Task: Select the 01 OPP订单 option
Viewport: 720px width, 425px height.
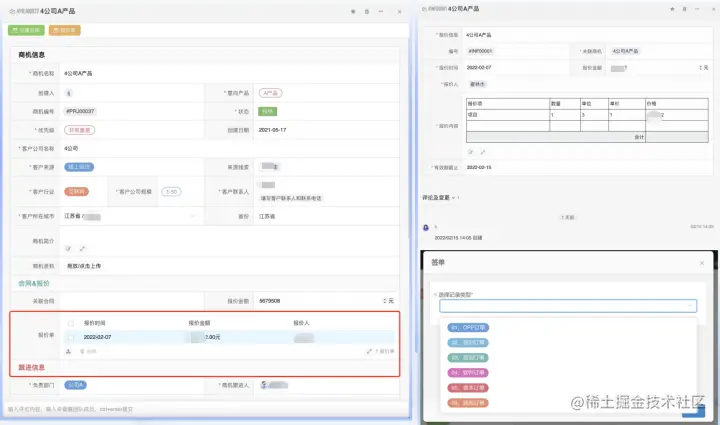Action: pyautogui.click(x=468, y=328)
